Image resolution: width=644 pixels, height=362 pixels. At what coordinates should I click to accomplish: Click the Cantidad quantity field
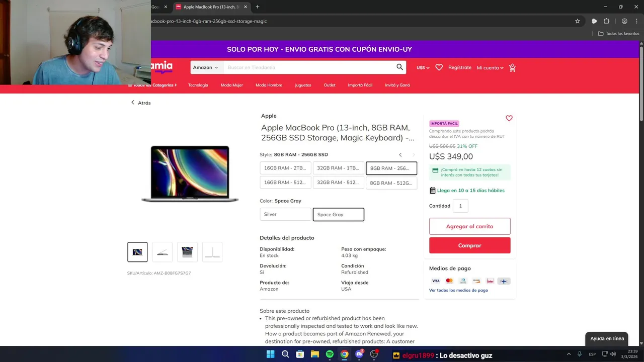click(x=460, y=206)
